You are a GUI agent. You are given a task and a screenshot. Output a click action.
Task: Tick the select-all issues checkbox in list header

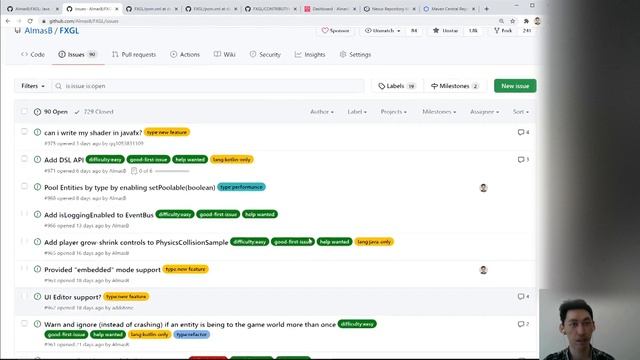24,111
